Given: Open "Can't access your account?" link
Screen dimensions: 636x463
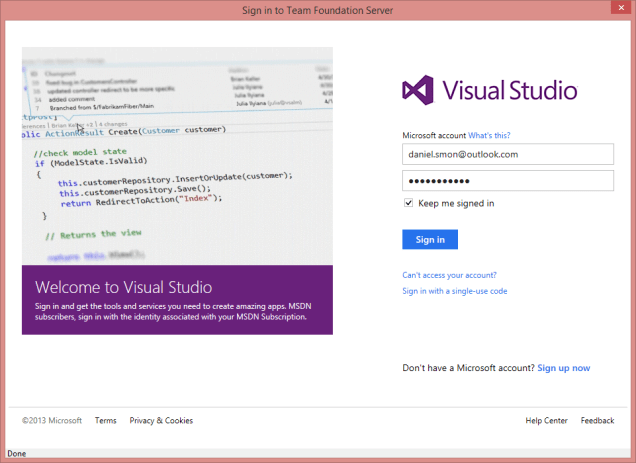Looking at the screenshot, I should tap(449, 274).
